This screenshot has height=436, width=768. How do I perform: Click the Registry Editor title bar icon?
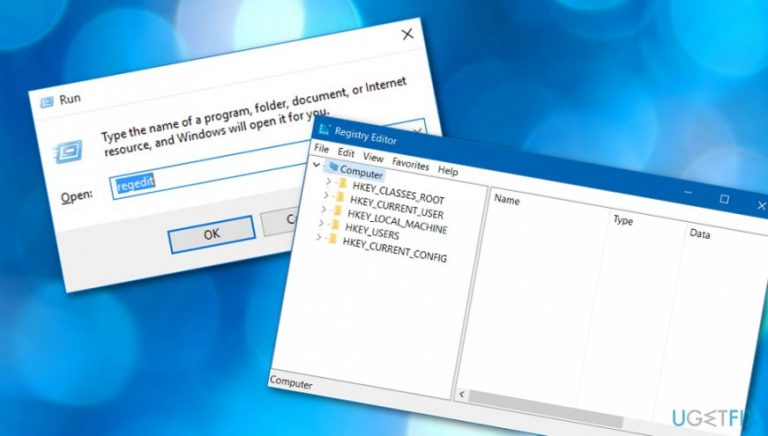(x=324, y=129)
